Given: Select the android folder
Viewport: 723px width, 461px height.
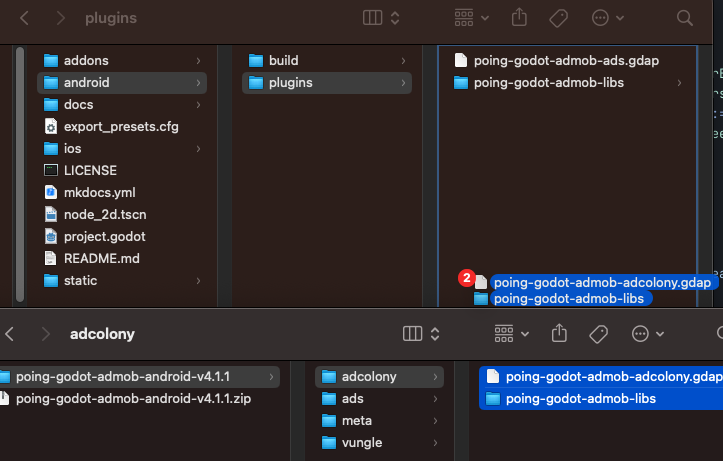Looking at the screenshot, I should coord(122,83).
